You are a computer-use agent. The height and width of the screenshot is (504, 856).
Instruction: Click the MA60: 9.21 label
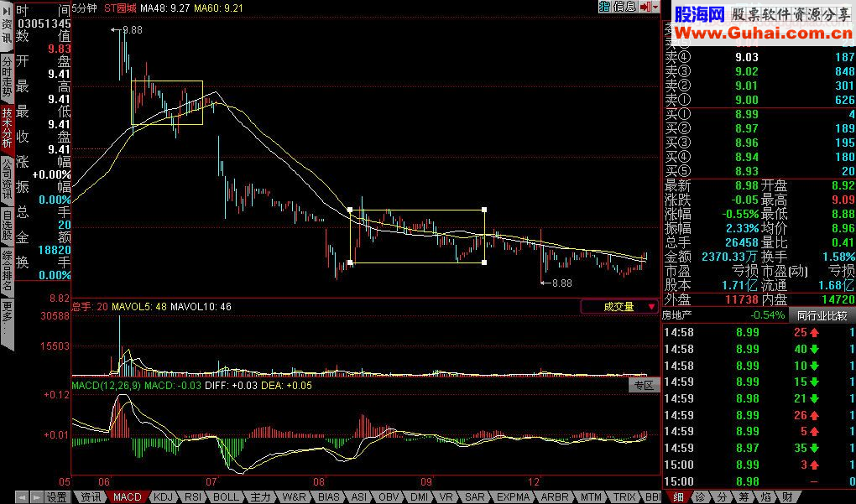[x=217, y=8]
